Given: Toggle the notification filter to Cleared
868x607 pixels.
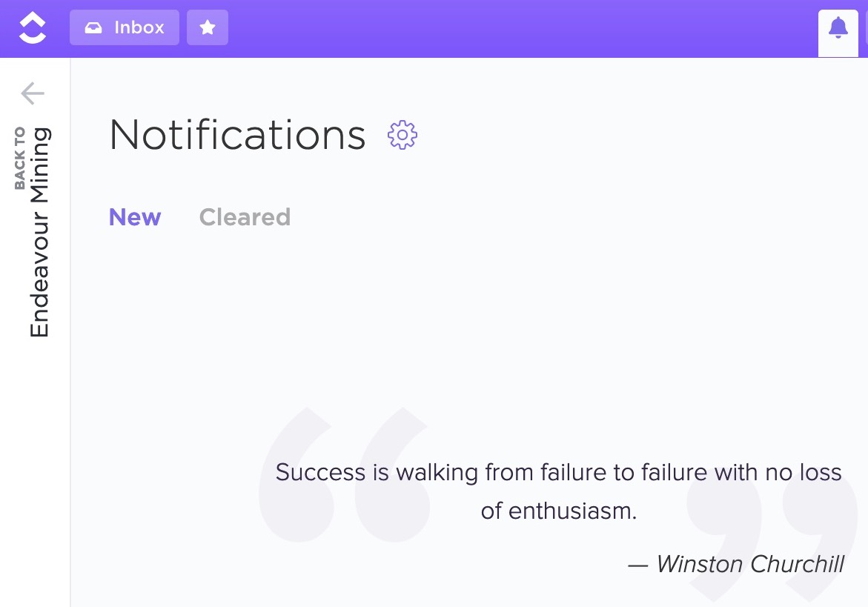Looking at the screenshot, I should click(245, 217).
